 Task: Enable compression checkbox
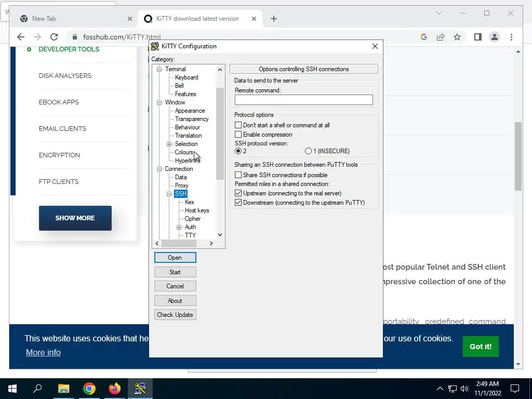238,135
